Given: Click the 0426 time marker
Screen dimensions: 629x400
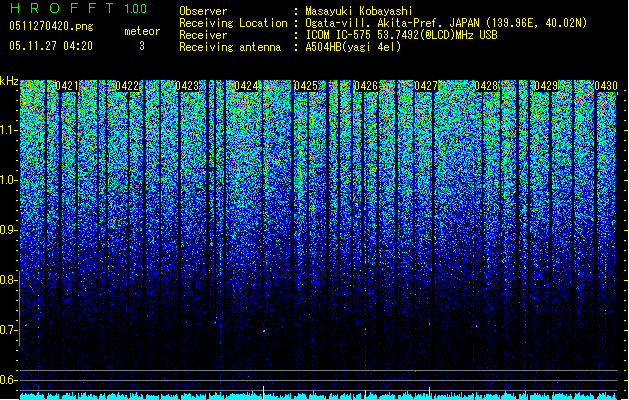Looking at the screenshot, I should coord(366,86).
